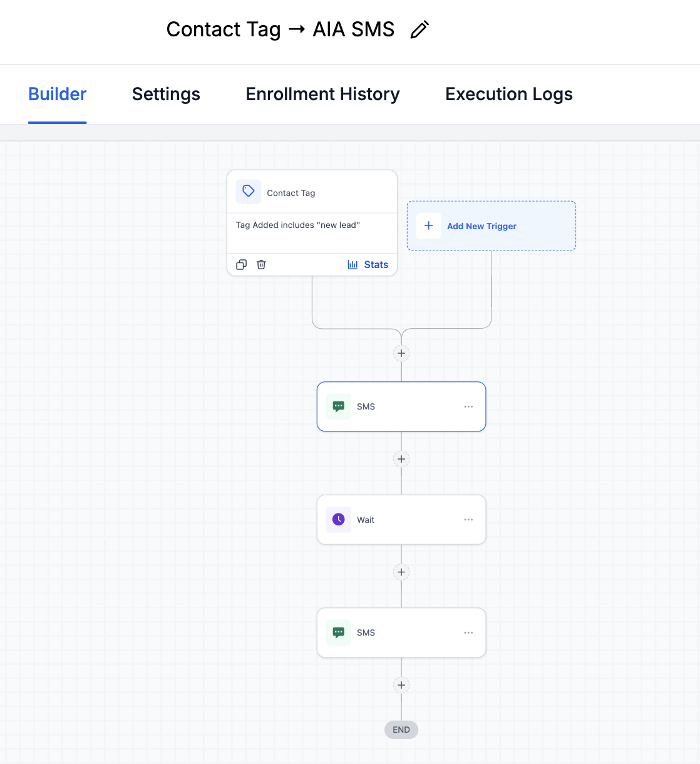Screen dimensions: 700x764
Task: Click the SMS message icon on the first SMS step
Action: point(339,406)
